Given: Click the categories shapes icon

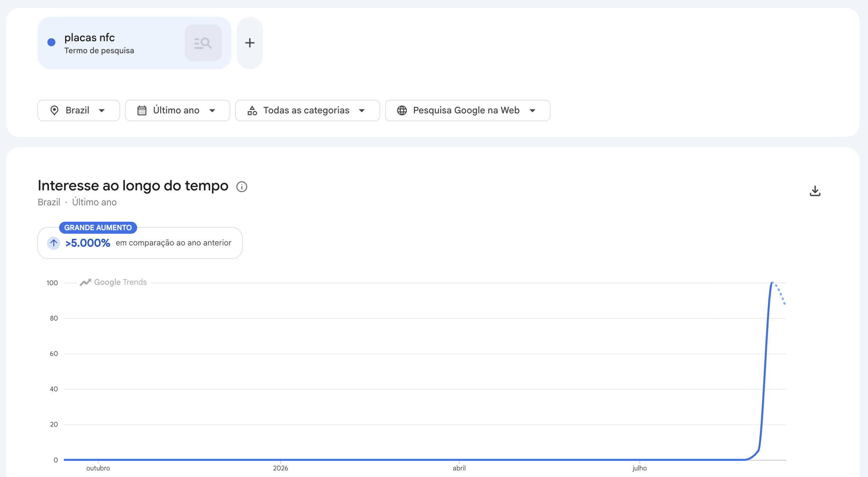Looking at the screenshot, I should point(252,110).
